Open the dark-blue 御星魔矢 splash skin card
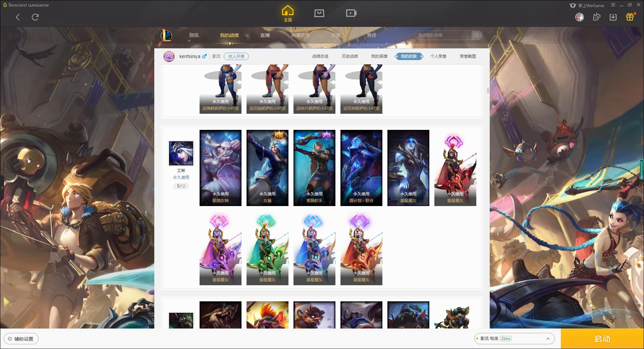The image size is (644, 349). (x=408, y=168)
